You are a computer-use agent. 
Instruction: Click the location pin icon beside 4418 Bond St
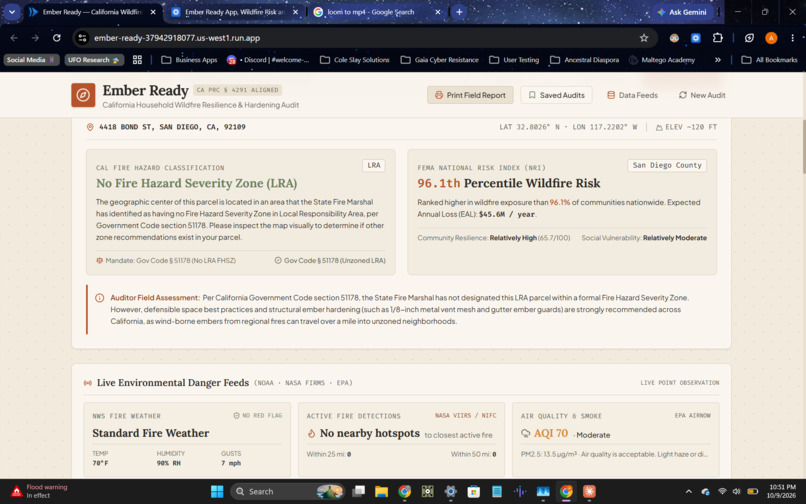(x=90, y=127)
